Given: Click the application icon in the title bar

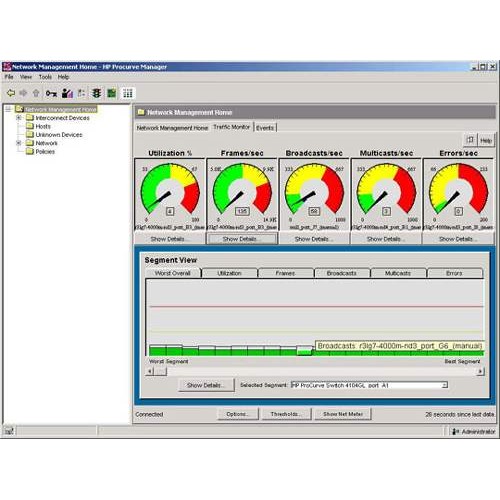Looking at the screenshot, I should tap(7, 67).
